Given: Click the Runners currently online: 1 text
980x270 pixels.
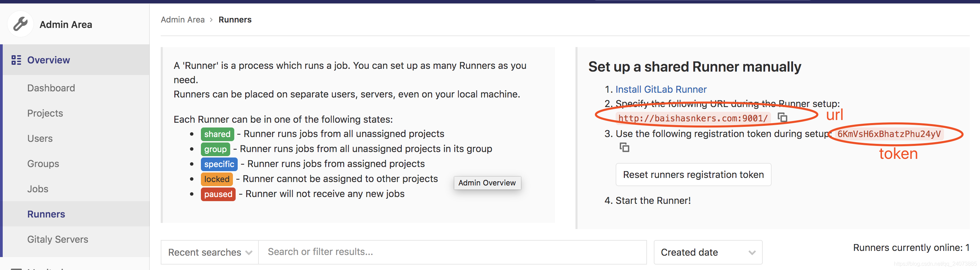Looking at the screenshot, I should (x=911, y=247).
